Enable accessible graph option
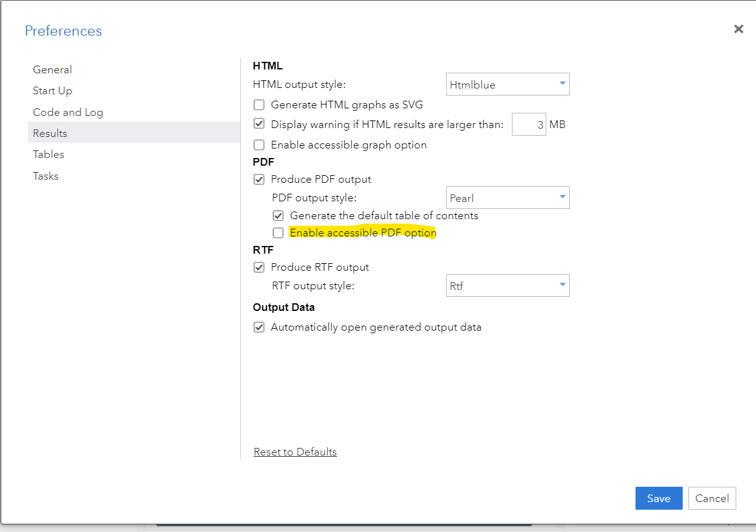The image size is (756, 532). [259, 145]
